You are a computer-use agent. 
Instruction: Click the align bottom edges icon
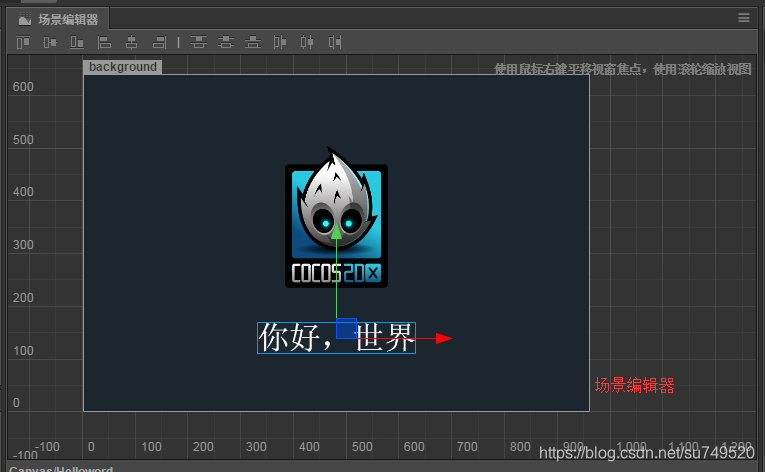[x=77, y=42]
